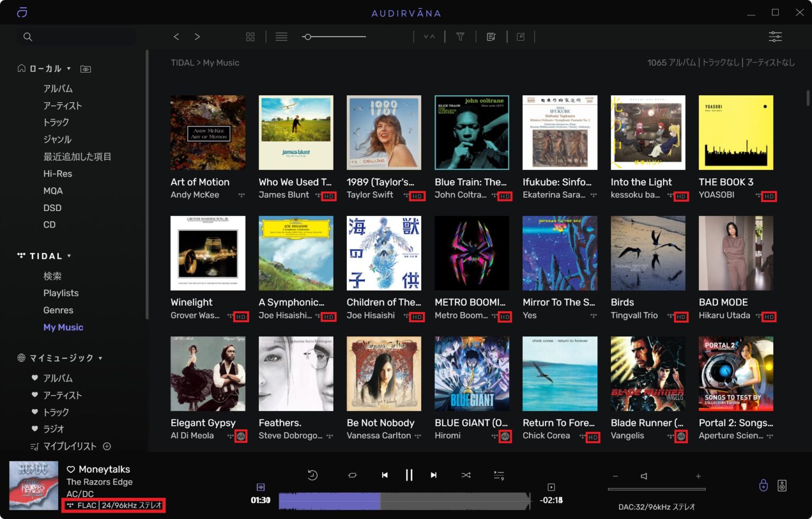Toggle repeat mode
This screenshot has height=519, width=812.
coord(352,475)
